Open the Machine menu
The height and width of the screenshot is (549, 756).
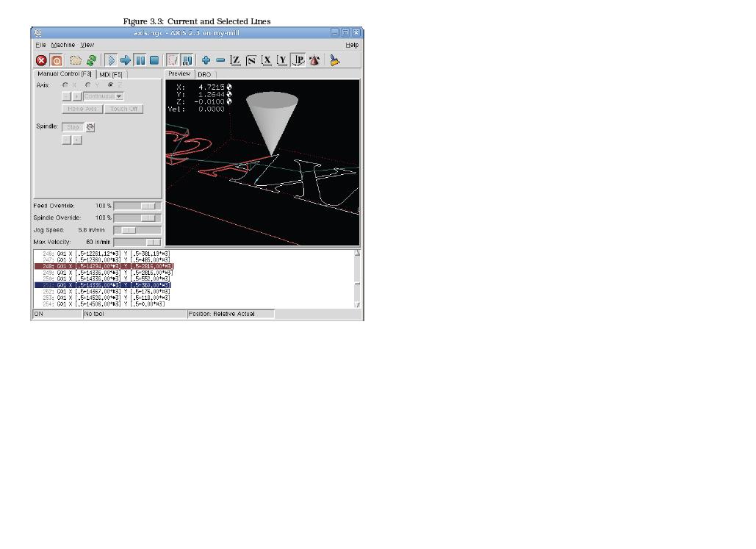click(x=63, y=45)
